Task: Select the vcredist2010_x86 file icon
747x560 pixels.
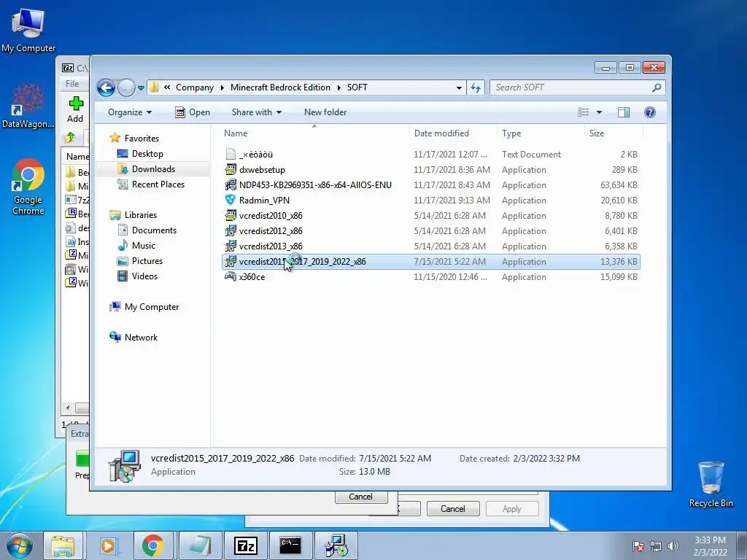Action: 231,215
